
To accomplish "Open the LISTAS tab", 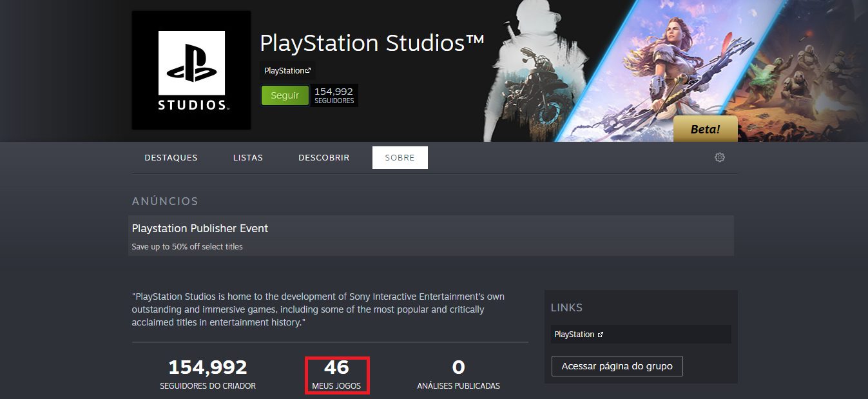I will [247, 157].
